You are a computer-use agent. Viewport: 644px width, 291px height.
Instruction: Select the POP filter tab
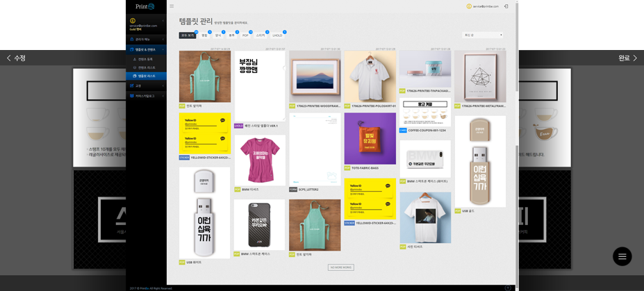click(x=245, y=35)
